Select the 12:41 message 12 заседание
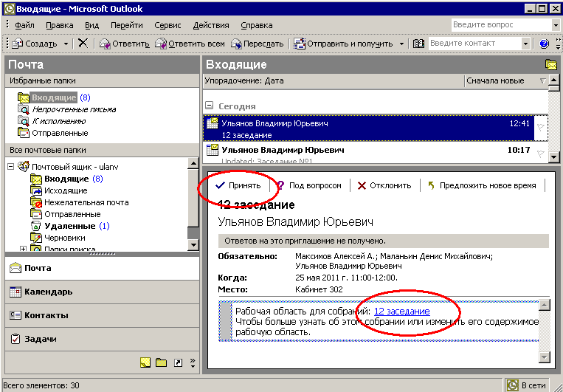The image size is (563, 392). coord(368,129)
